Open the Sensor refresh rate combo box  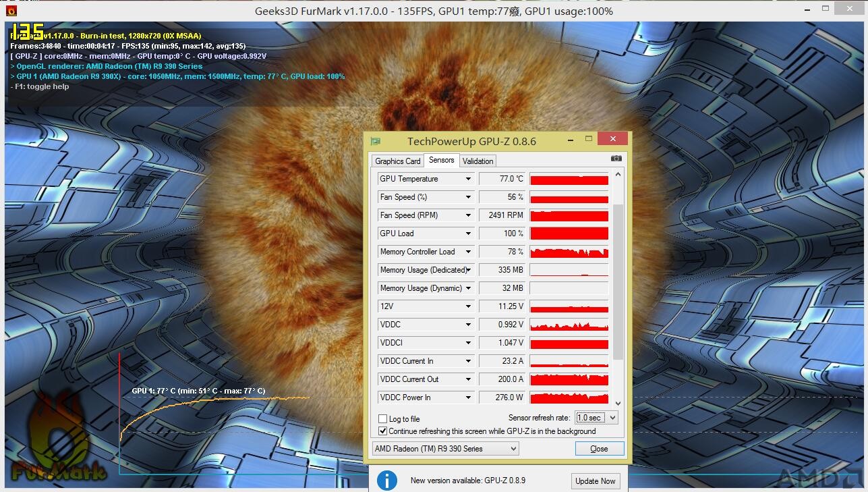tap(596, 418)
